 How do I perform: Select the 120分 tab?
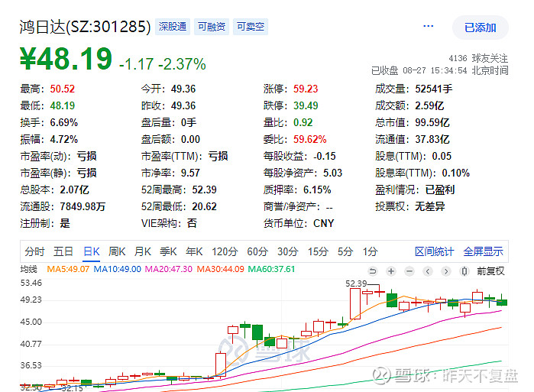click(225, 251)
